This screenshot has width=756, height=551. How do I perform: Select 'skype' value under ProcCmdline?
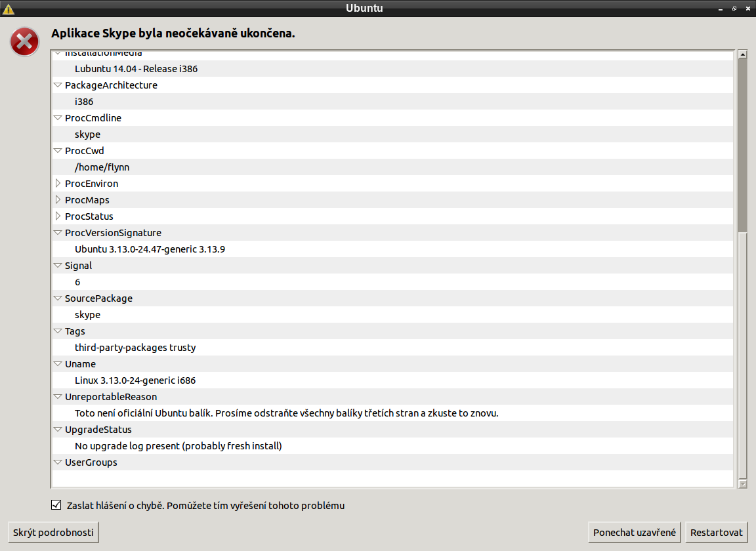392,134
